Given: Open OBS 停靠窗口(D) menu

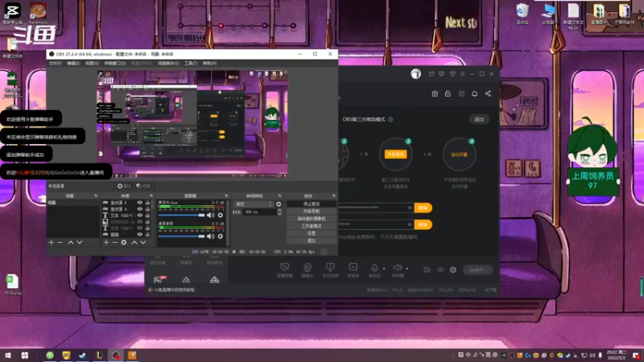Looking at the screenshot, I should pyautogui.click(x=115, y=64).
